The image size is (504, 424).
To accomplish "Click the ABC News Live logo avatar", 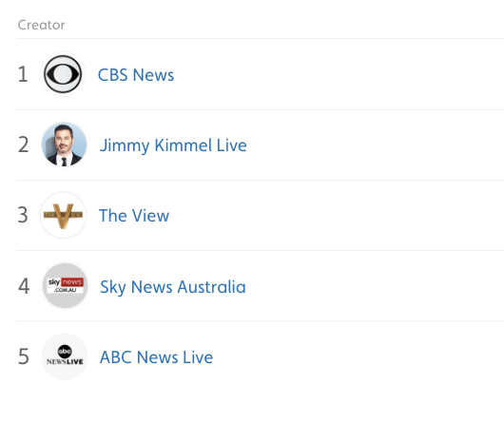I will pyautogui.click(x=65, y=357).
